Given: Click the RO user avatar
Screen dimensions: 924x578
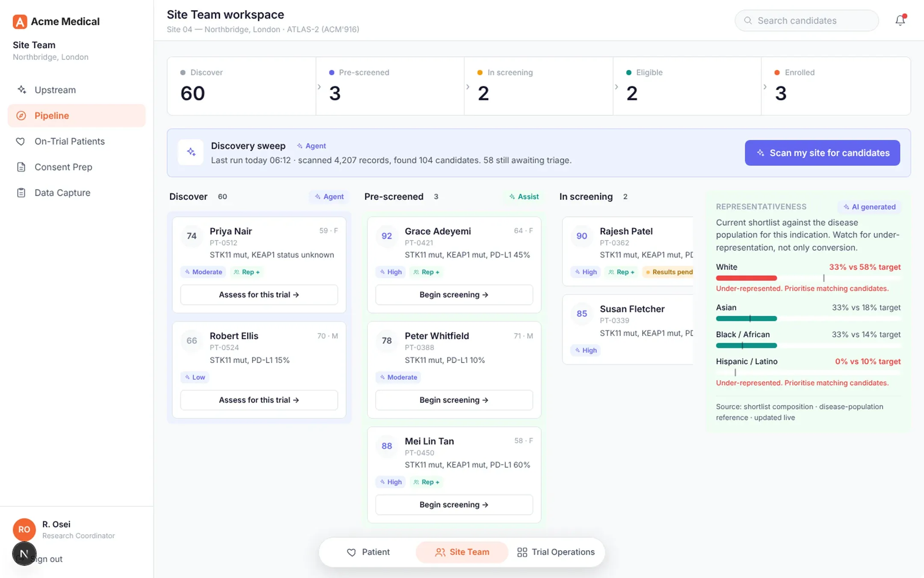Looking at the screenshot, I should (x=24, y=529).
